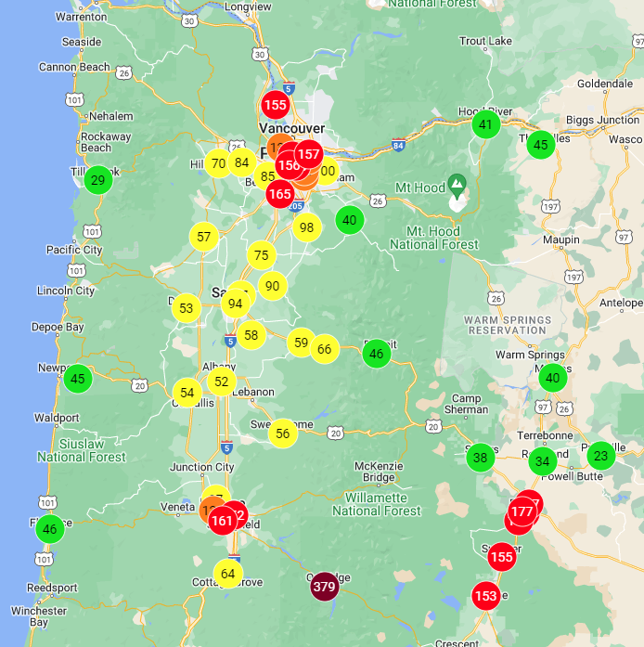Click the Lebanon label
The image size is (644, 647).
tap(253, 392)
